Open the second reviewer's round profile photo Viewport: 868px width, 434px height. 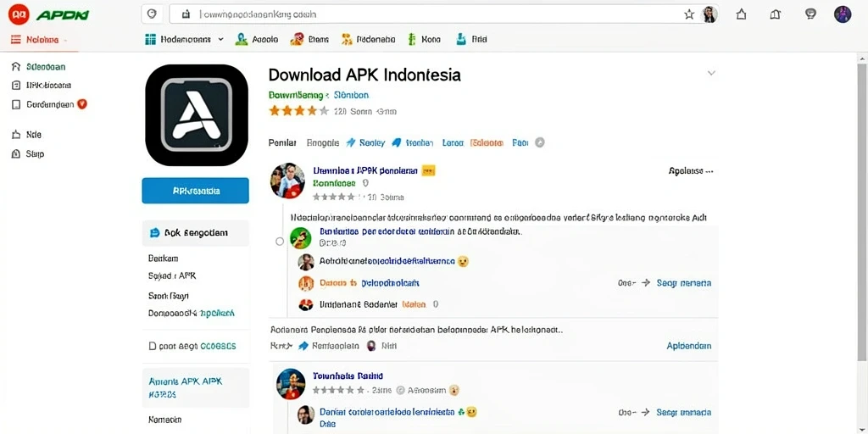pyautogui.click(x=291, y=384)
